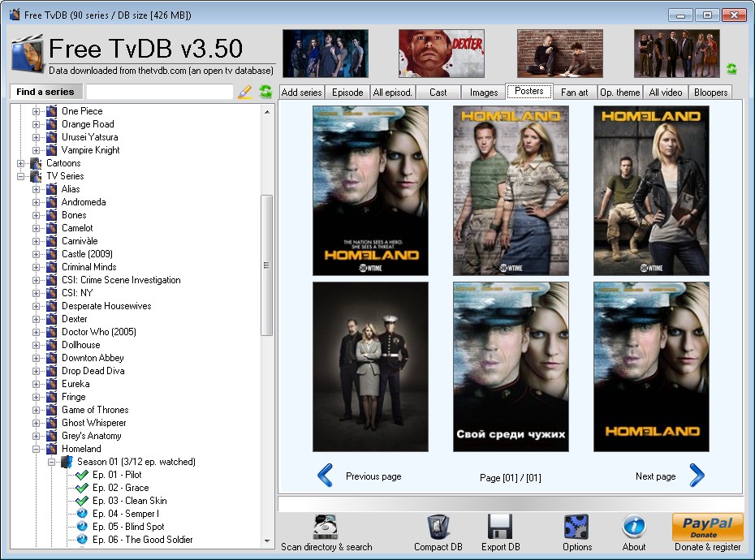
Task: Toggle watched checkmark for Ep. 02 - Grace
Action: coord(82,489)
